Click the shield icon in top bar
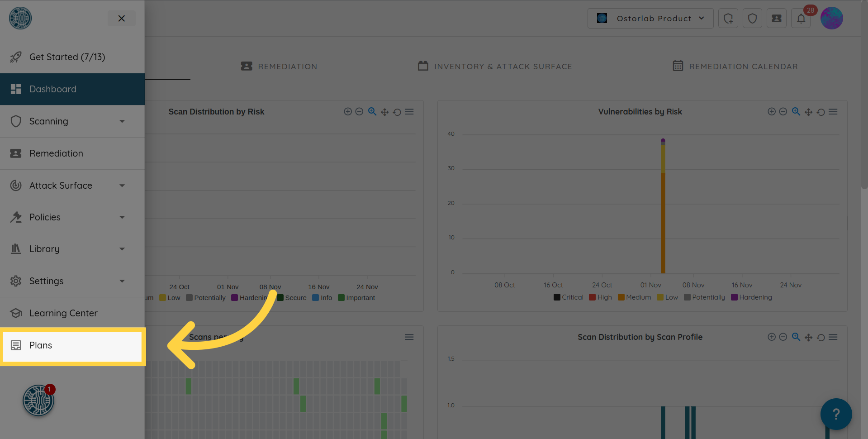The image size is (868, 439). 752,19
